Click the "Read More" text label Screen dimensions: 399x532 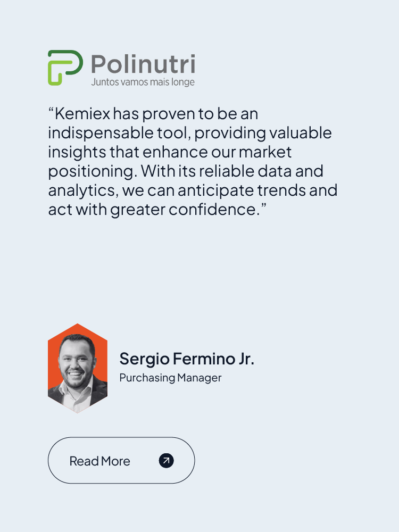[99, 461]
